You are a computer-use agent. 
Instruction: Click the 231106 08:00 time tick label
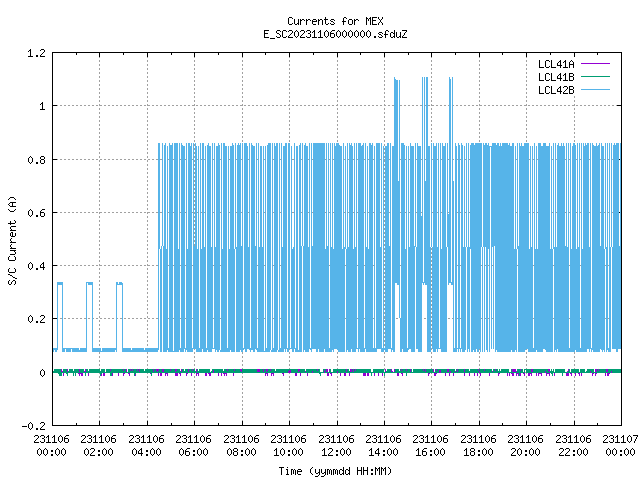pos(241,446)
